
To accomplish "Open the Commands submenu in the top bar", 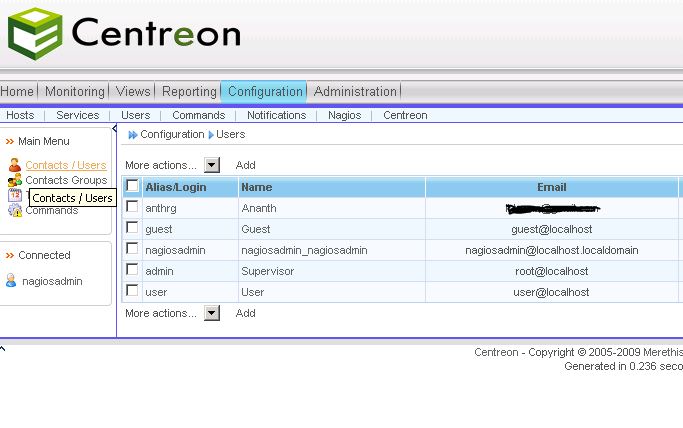I will [x=199, y=115].
